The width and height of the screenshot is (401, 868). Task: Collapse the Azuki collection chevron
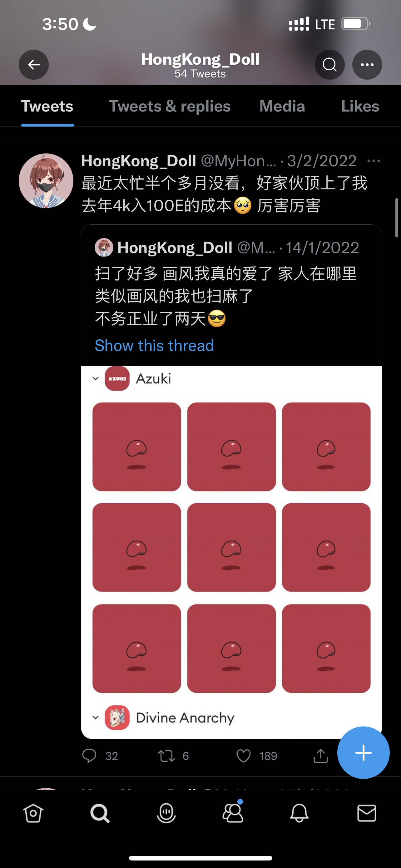(x=96, y=378)
